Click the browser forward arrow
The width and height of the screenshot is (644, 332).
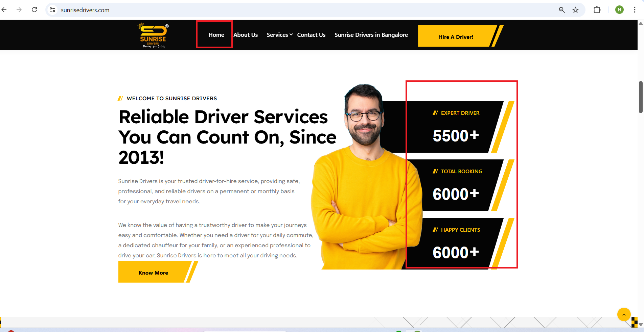(x=19, y=10)
